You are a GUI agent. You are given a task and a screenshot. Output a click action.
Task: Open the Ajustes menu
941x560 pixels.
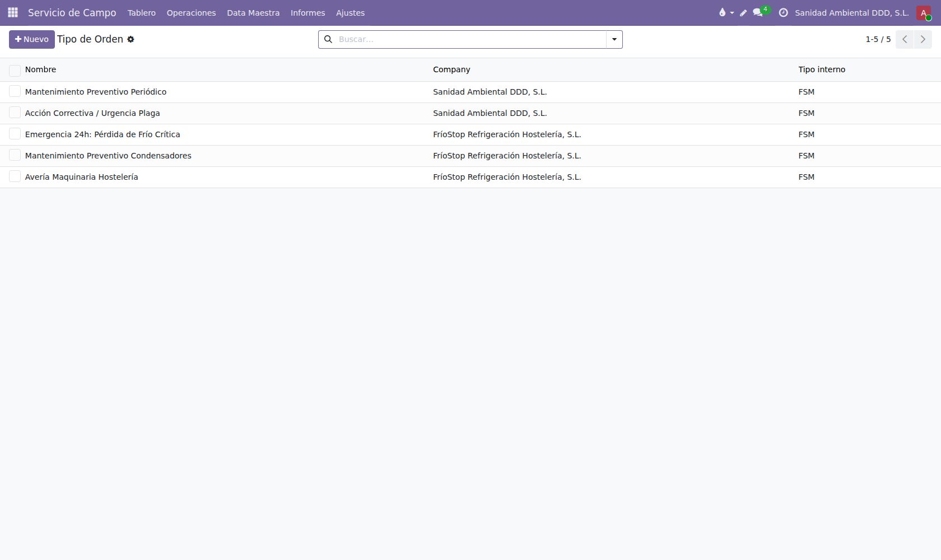click(350, 12)
